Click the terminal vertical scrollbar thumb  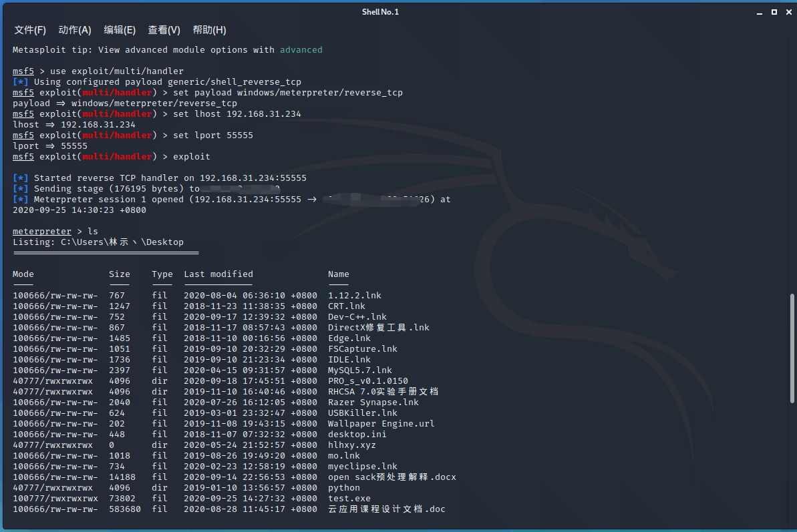(792, 348)
